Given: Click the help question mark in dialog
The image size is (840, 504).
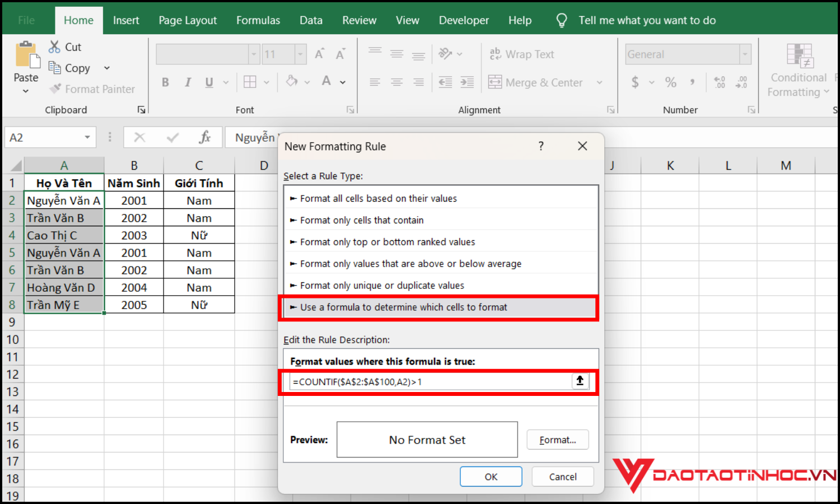Looking at the screenshot, I should click(x=541, y=146).
